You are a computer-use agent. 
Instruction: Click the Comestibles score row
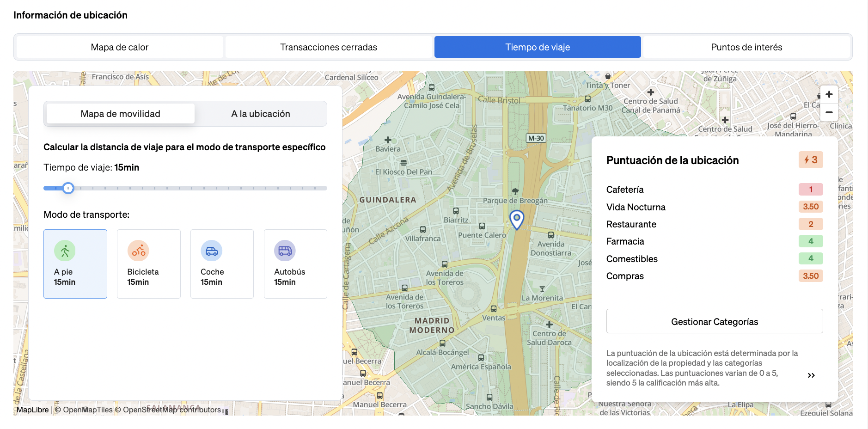coord(715,259)
